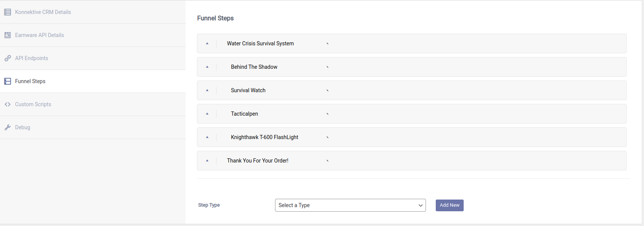Expand the Survival Watch step triangle
The height and width of the screenshot is (226, 644).
coord(207,90)
